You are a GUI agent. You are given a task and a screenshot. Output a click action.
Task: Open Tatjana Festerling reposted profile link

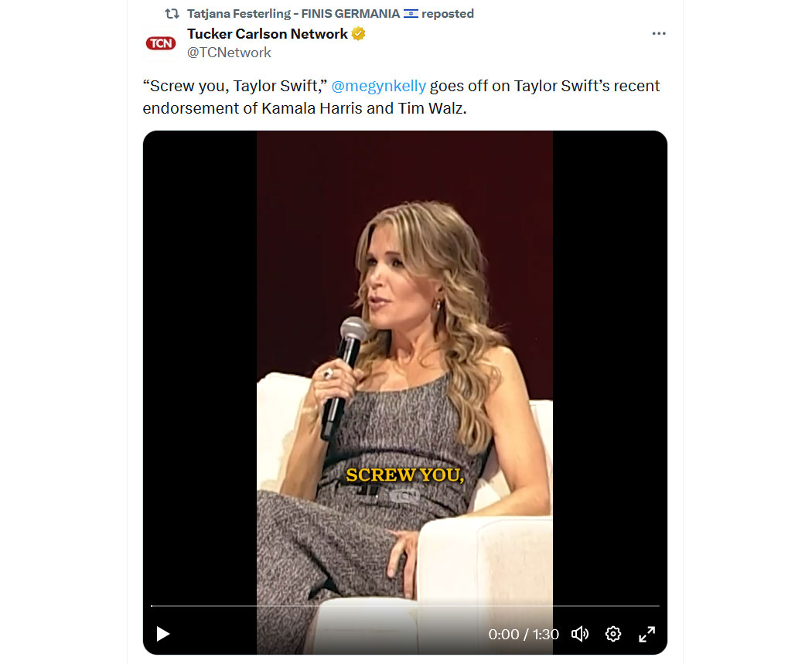[x=293, y=14]
